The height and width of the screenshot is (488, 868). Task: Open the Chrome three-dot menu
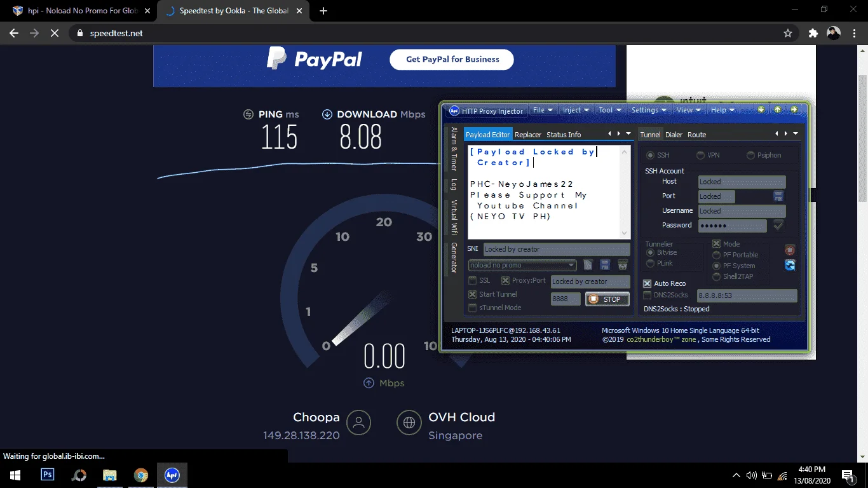click(x=854, y=33)
